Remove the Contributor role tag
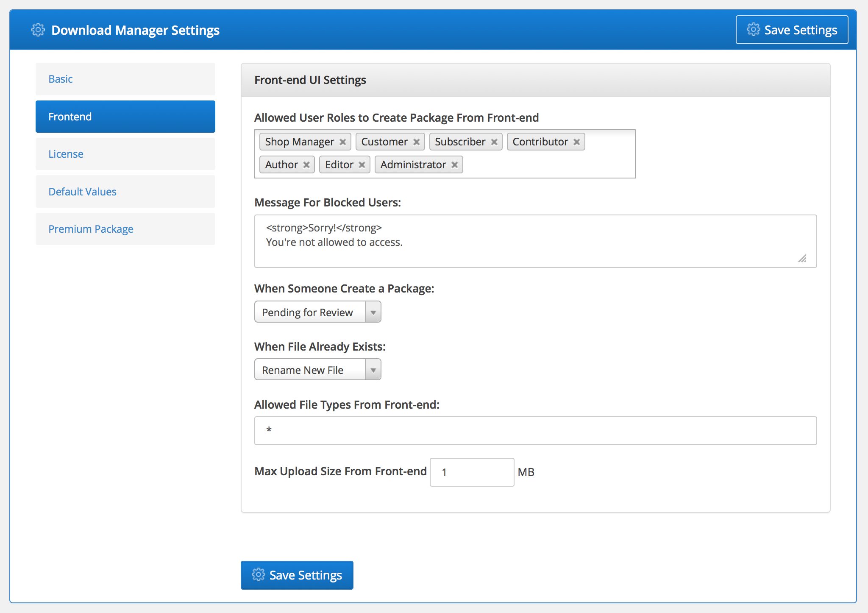 576,142
